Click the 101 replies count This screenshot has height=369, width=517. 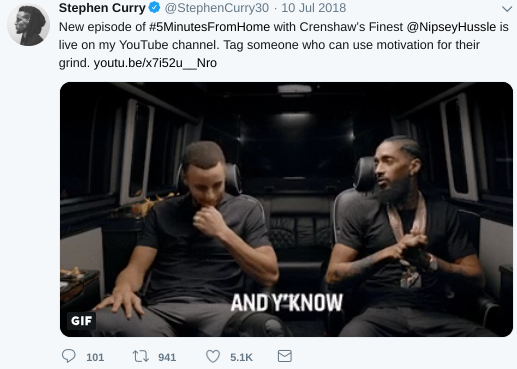[95, 357]
